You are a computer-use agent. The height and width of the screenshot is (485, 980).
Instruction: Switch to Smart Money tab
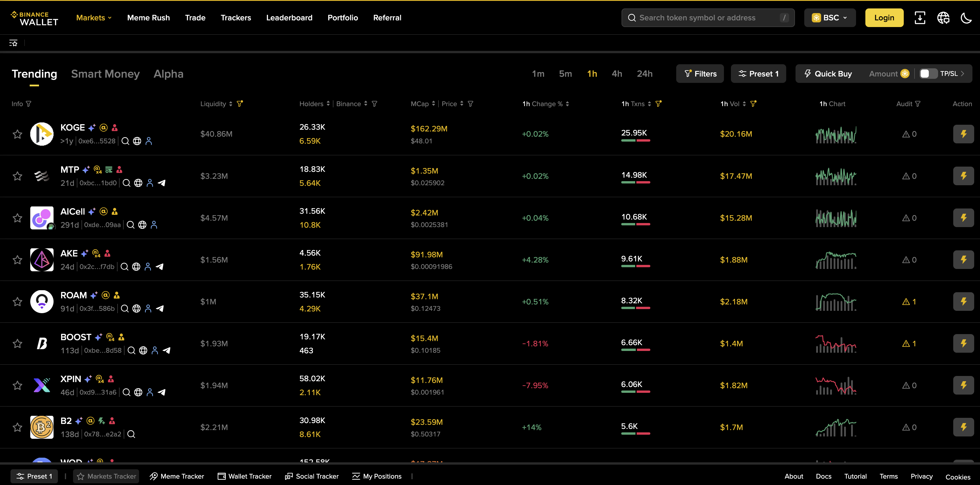tap(105, 74)
